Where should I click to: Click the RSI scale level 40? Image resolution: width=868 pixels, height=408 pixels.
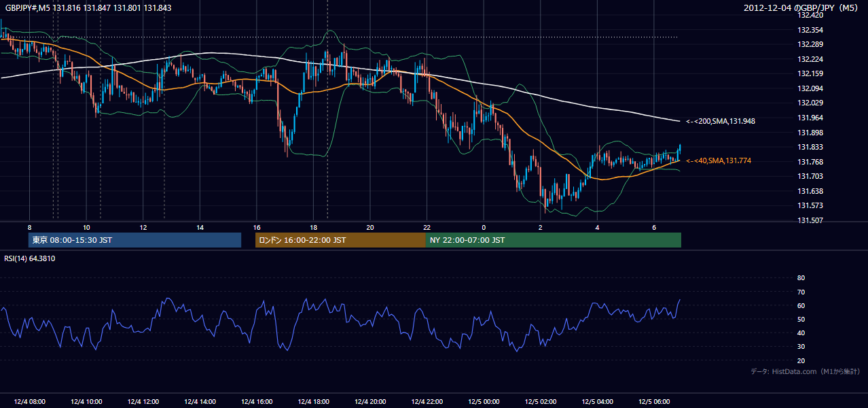pyautogui.click(x=801, y=333)
